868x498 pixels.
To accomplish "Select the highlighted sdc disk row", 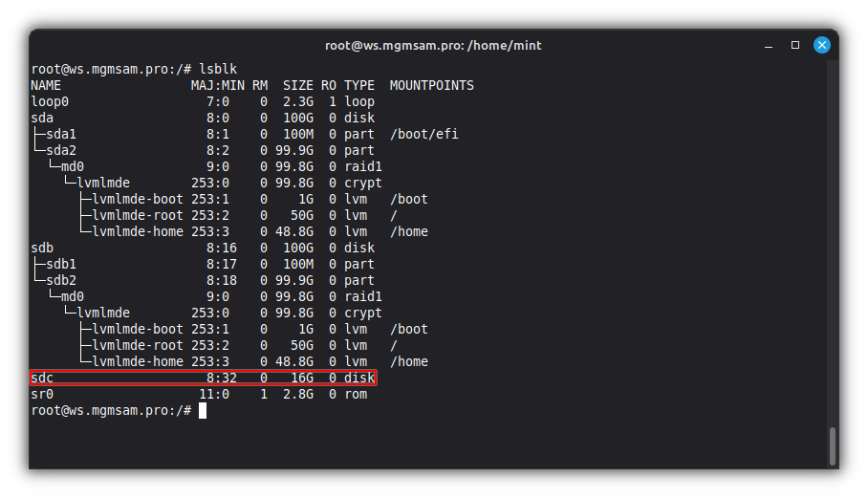I will (203, 378).
